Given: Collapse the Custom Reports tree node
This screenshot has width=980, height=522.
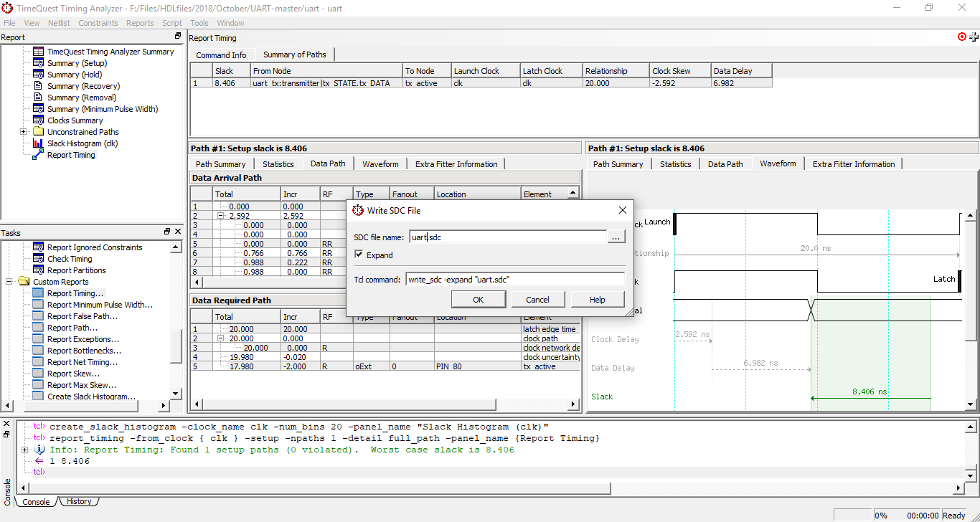Looking at the screenshot, I should point(10,282).
